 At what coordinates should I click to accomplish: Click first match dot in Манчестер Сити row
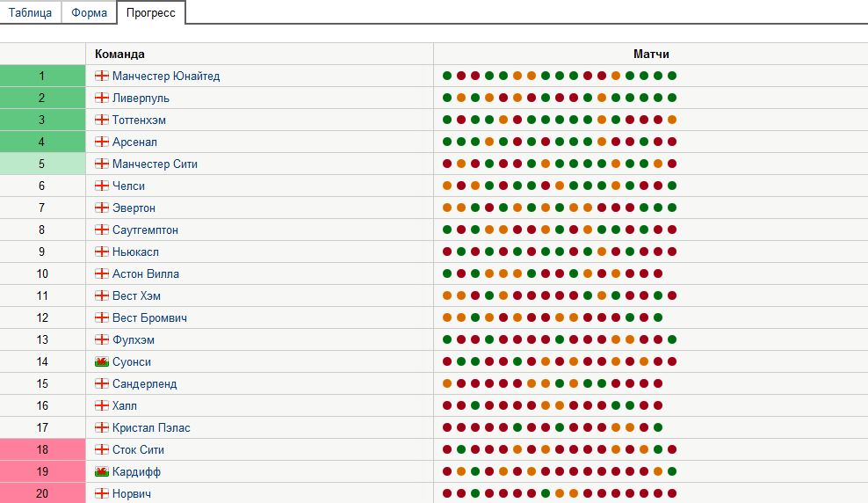[x=447, y=164]
